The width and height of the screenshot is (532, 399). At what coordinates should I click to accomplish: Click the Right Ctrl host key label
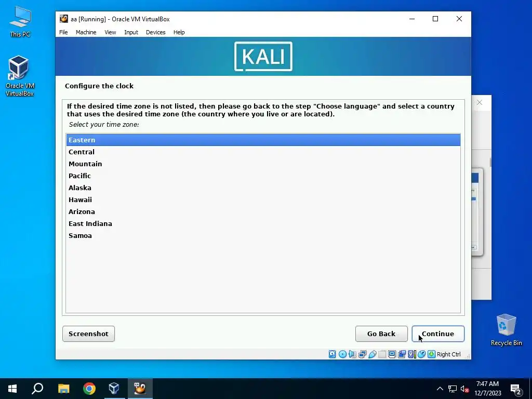click(x=448, y=354)
